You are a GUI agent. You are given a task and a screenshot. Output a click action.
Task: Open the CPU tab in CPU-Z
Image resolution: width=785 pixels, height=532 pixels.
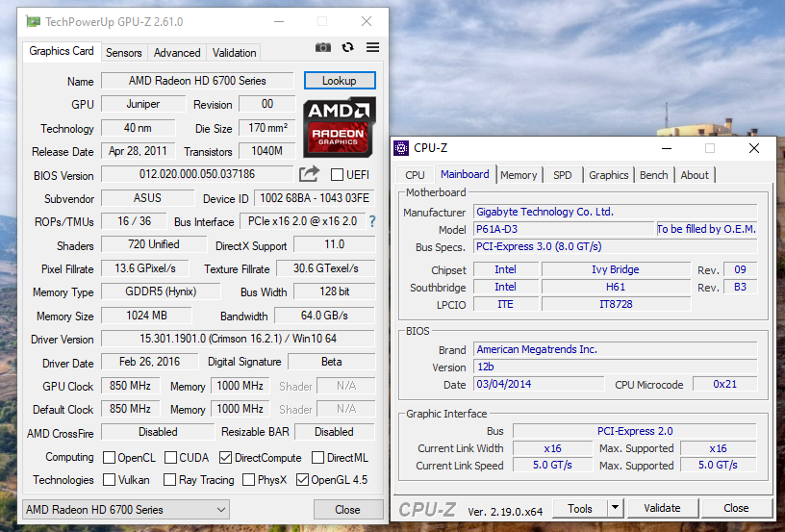click(415, 175)
